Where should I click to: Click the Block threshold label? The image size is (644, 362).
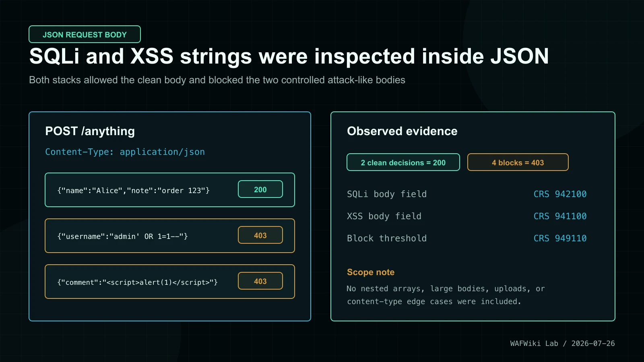387,238
